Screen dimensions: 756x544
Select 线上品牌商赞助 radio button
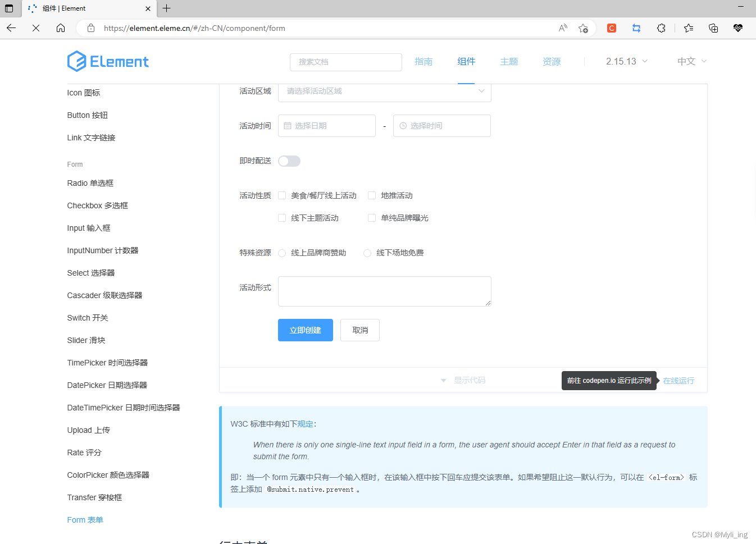282,253
